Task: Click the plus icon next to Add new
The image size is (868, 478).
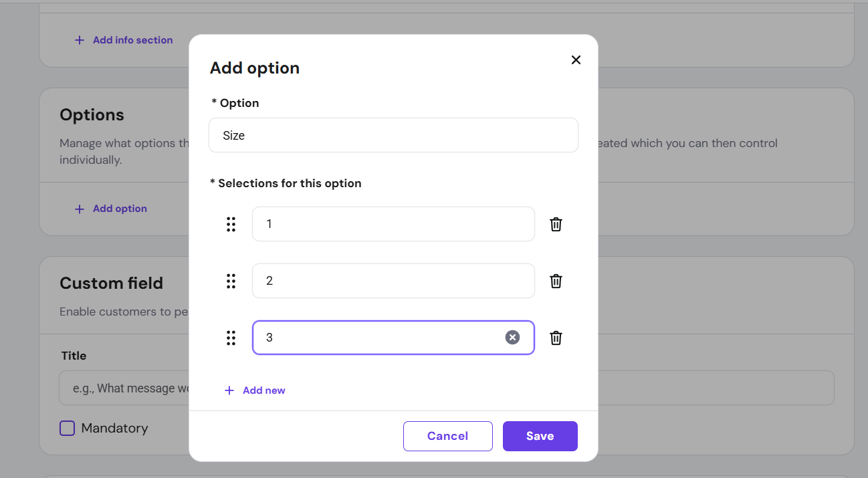Action: tap(230, 390)
